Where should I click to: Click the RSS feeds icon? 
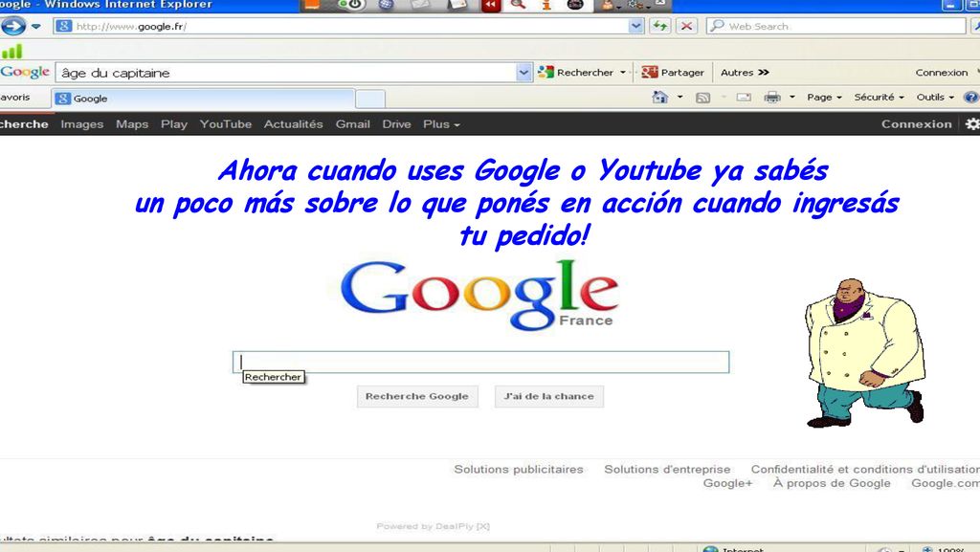click(703, 98)
